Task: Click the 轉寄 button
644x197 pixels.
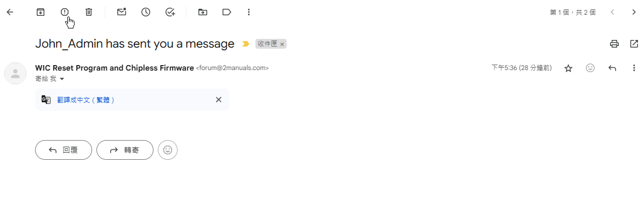Action: 125,150
